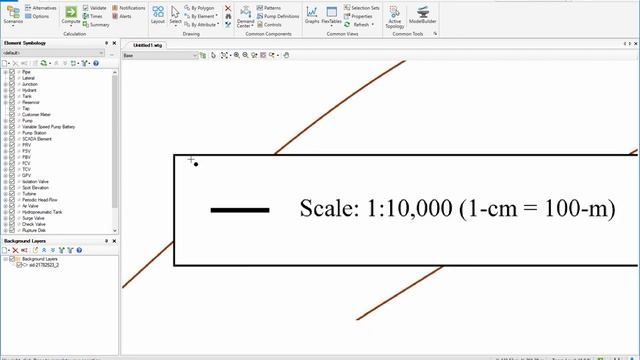The height and width of the screenshot is (360, 640).
Task: Select the Surge Valve item
Action: click(x=33, y=218)
